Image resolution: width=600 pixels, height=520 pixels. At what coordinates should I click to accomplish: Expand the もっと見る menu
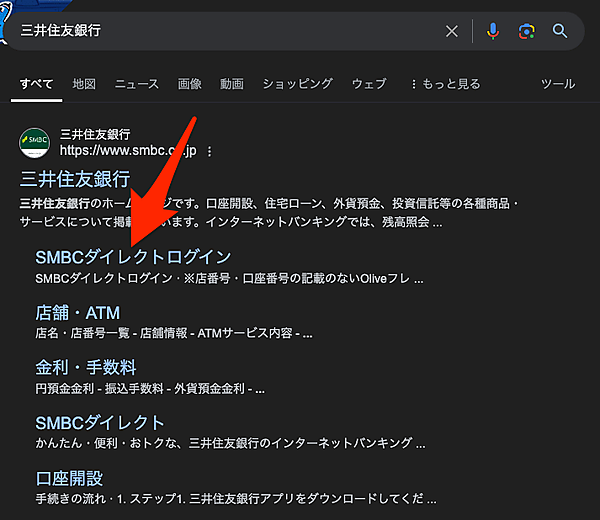pos(446,84)
